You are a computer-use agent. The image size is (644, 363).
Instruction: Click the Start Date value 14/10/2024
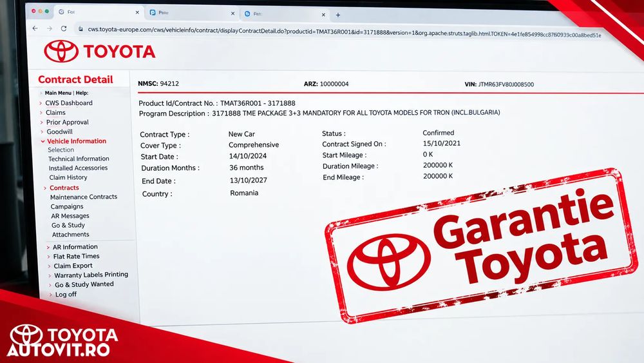248,156
